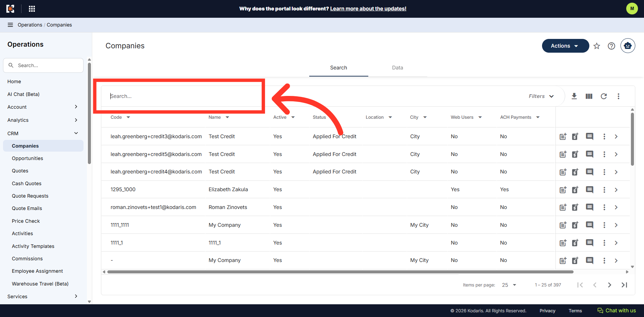Open the Privacy footer link
The width and height of the screenshot is (644, 317).
[547, 311]
